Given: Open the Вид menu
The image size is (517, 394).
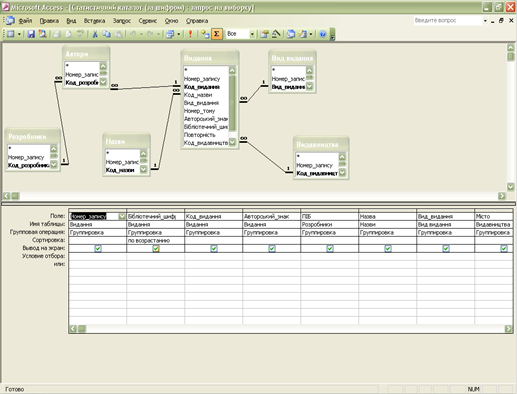Looking at the screenshot, I should (x=71, y=21).
